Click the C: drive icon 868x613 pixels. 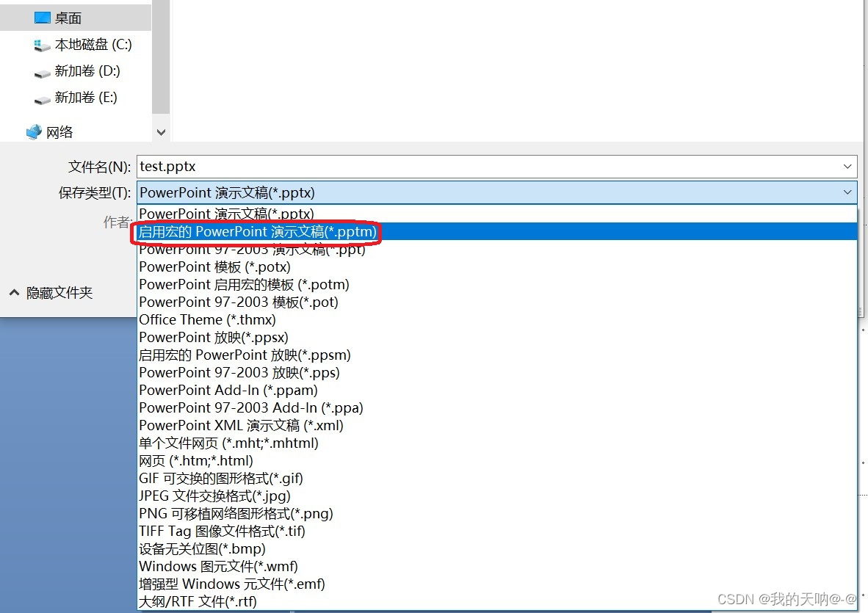pyautogui.click(x=42, y=46)
